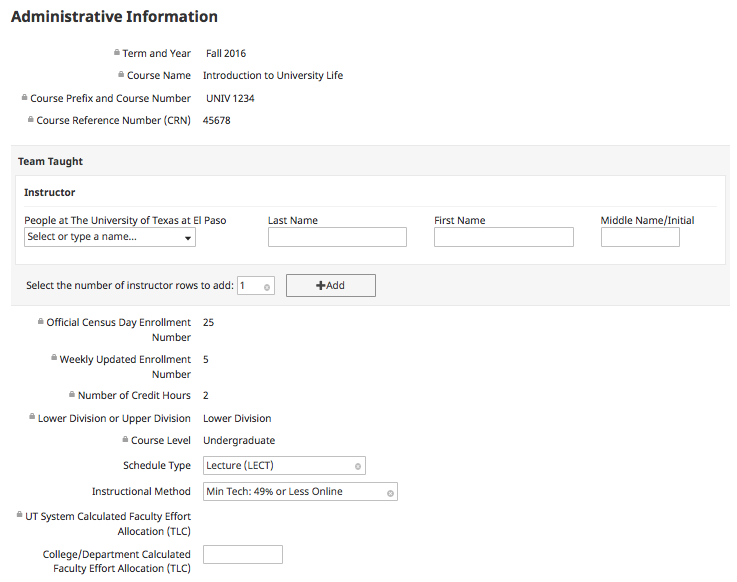Viewport: 737px width, 582px height.
Task: Focus the Last Name text field
Action: (x=337, y=237)
